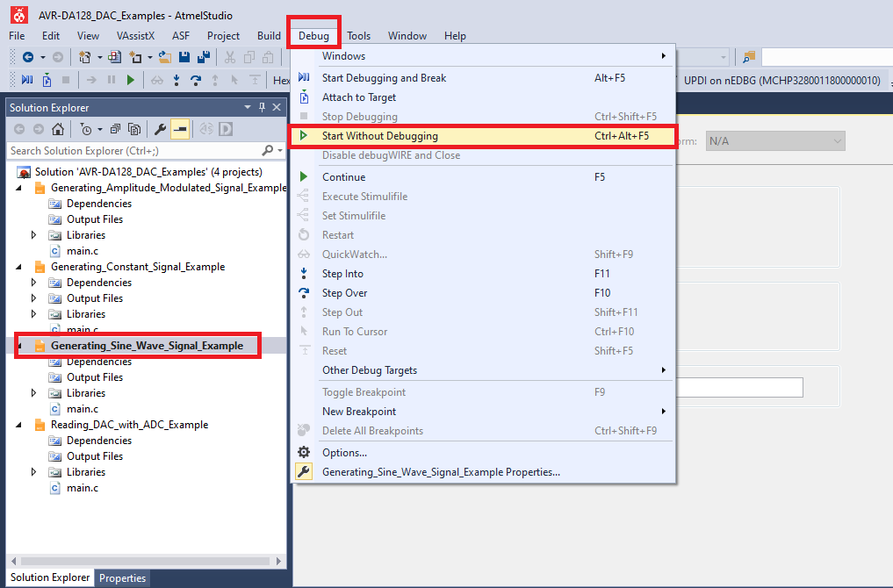Click Collapse All in Solution Explorer toolbar
The image size is (893, 588).
coord(115,129)
